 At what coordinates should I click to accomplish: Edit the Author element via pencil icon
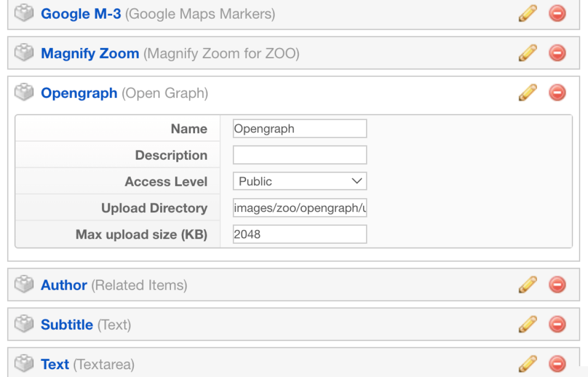[x=527, y=284]
